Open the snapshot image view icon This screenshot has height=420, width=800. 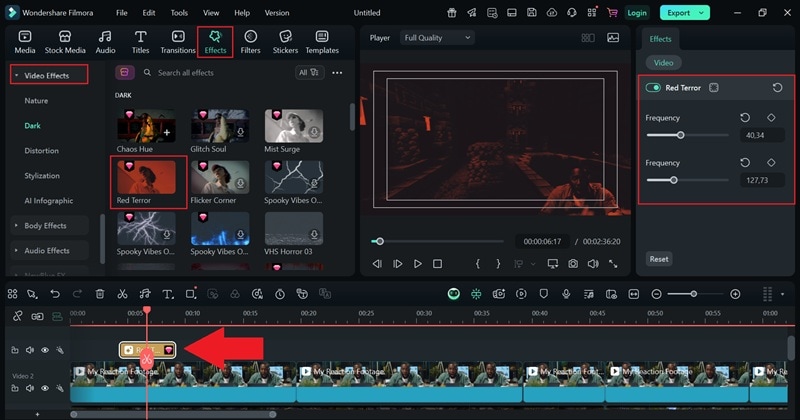click(613, 38)
